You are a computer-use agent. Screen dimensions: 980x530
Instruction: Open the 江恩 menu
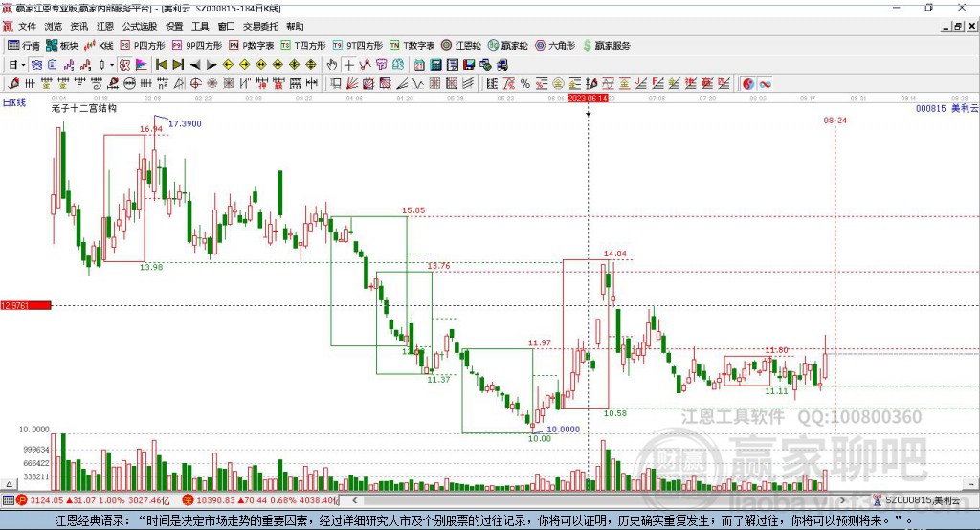(x=105, y=26)
